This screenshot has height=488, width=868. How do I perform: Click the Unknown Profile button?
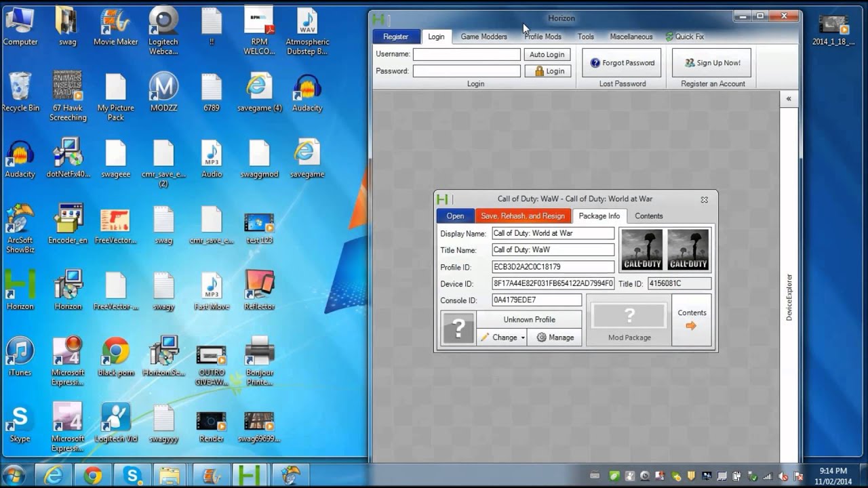coord(529,319)
